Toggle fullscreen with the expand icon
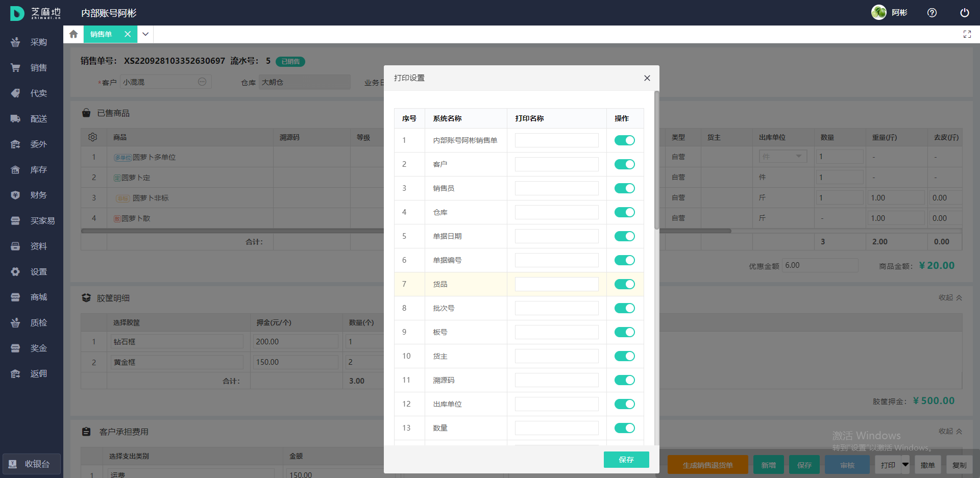The image size is (980, 478). point(967,34)
